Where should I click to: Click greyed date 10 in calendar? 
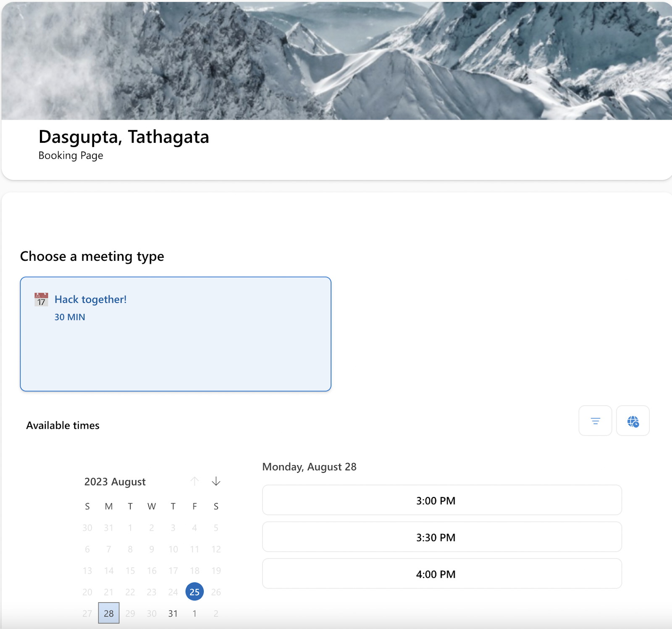coord(173,549)
